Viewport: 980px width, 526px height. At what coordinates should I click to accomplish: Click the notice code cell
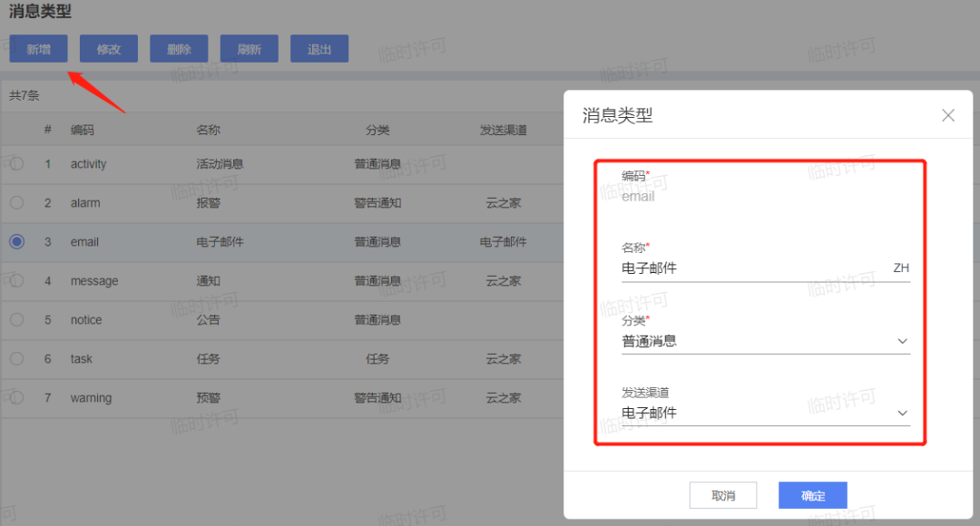pyautogui.click(x=86, y=320)
